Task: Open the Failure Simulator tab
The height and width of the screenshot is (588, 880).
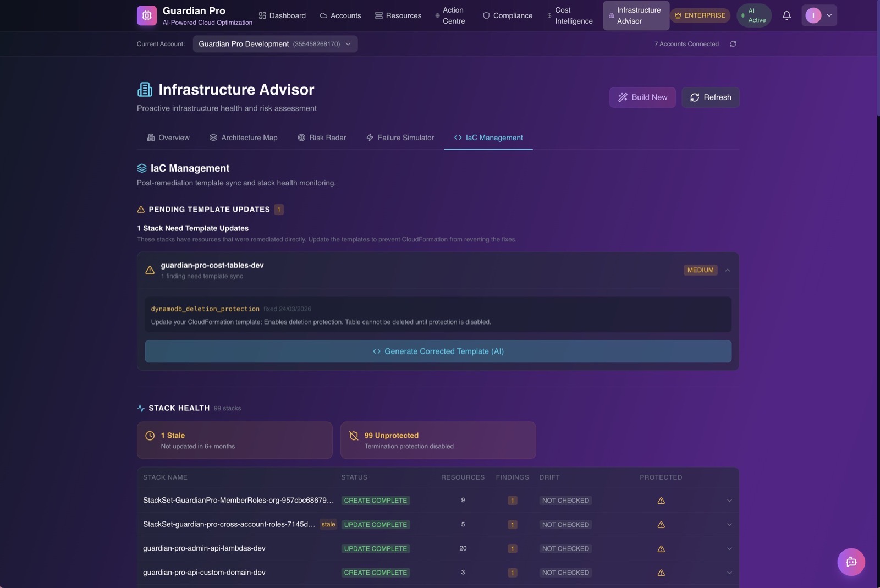Action: pyautogui.click(x=400, y=138)
